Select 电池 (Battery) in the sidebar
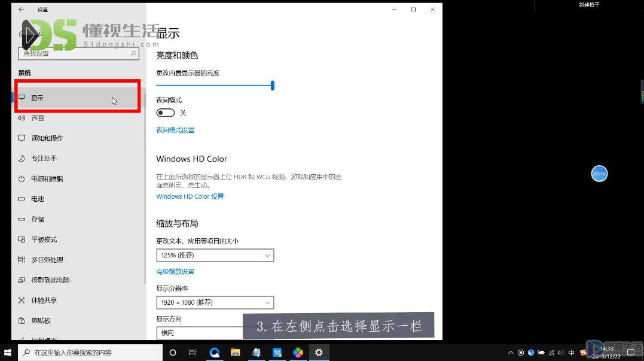 coord(37,199)
